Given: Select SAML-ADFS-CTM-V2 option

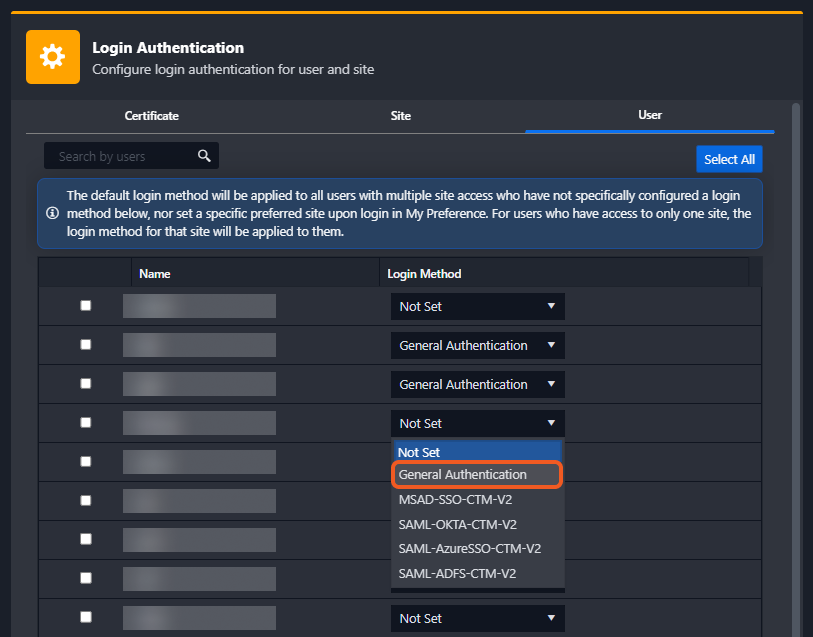Looking at the screenshot, I should coord(457,574).
